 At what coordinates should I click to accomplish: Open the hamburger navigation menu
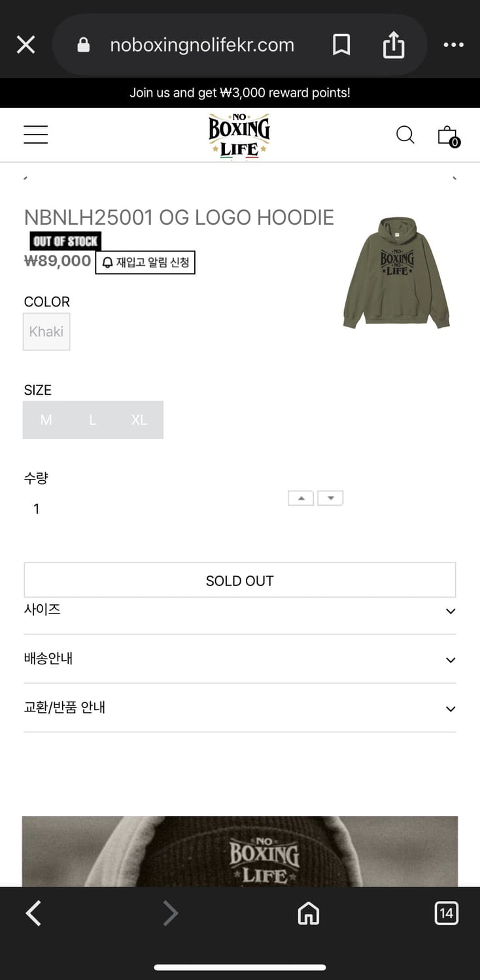click(x=35, y=134)
